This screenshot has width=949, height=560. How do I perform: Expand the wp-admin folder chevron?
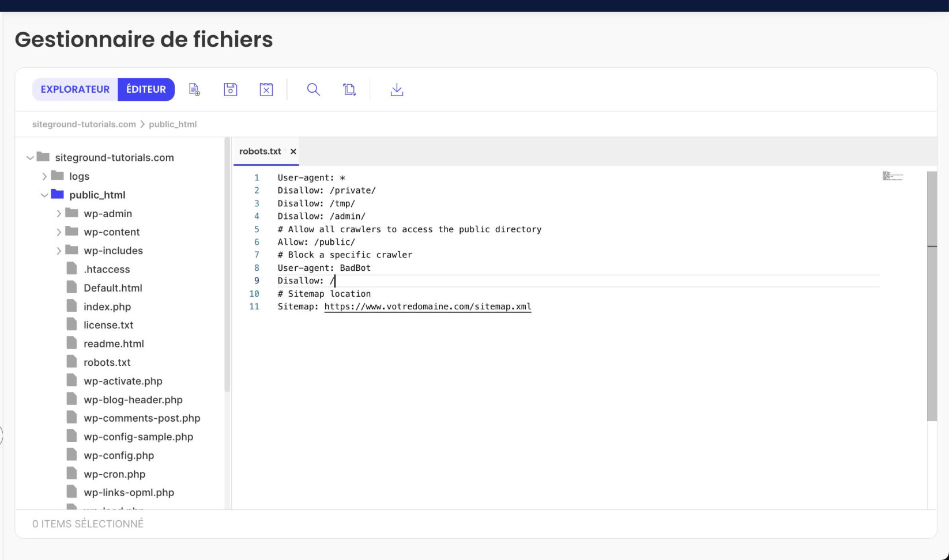[59, 214]
